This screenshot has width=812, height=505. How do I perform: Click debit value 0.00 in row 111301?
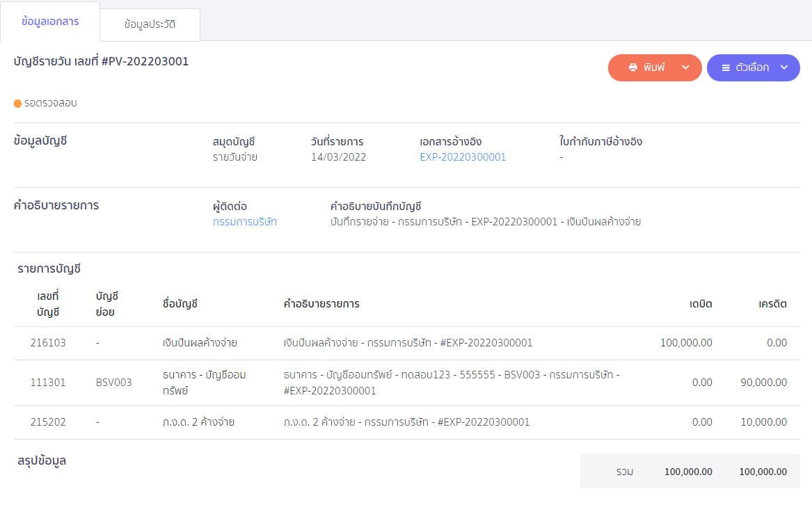pyautogui.click(x=702, y=383)
